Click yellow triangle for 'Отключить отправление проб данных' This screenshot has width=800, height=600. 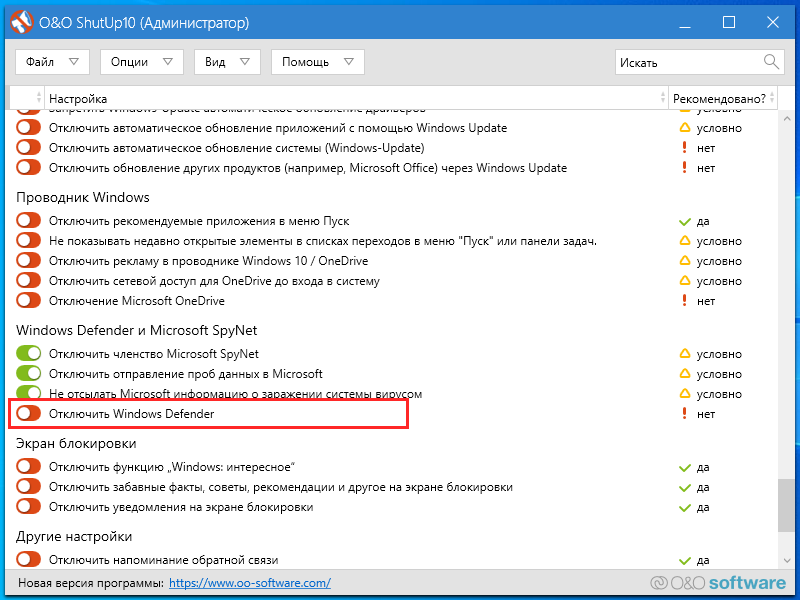[685, 373]
